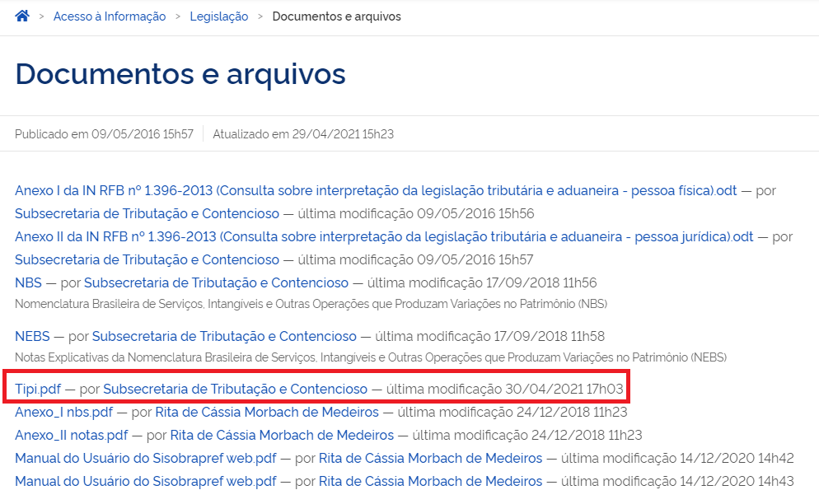Select the Documentos e arquivos breadcrumb text
819x504 pixels.
coord(336,16)
